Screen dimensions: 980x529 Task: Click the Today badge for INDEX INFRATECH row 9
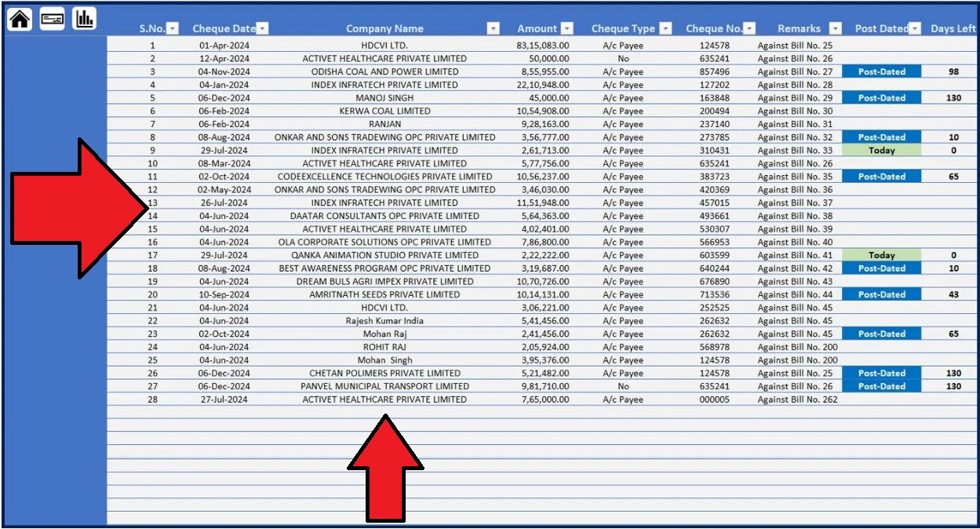[882, 150]
